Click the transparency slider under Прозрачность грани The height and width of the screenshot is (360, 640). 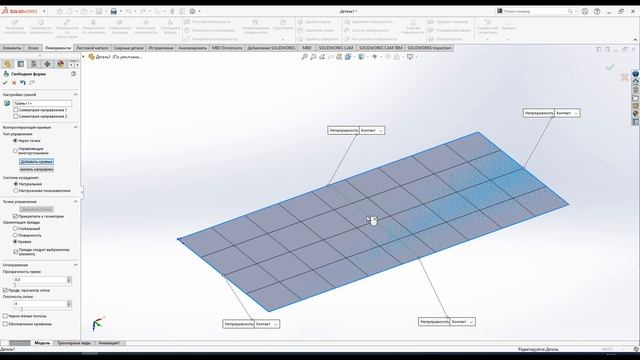pos(15,285)
